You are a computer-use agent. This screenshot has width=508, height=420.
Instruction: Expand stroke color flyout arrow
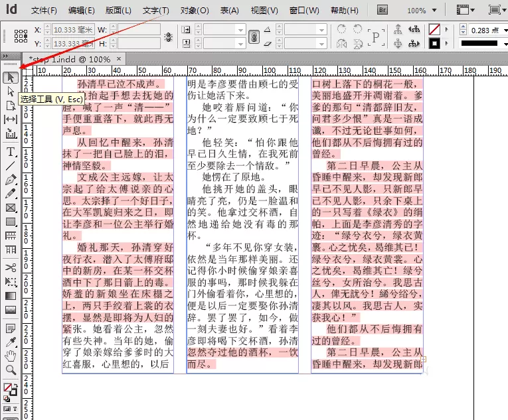447,43
